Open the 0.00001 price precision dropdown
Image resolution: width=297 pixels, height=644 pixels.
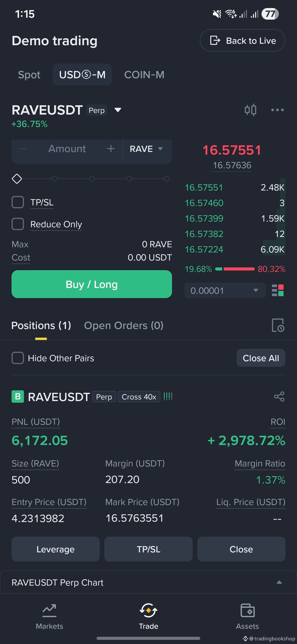tap(225, 290)
